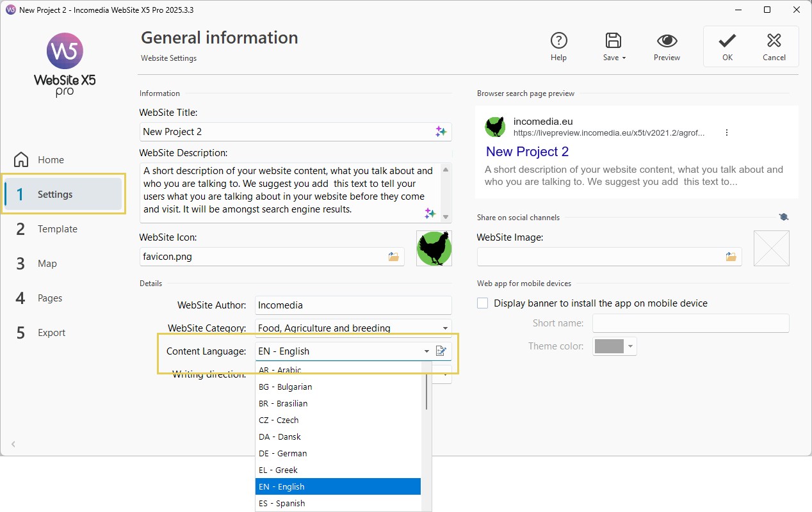Click the empty WebSite Image placeholder thumbnail
This screenshot has height=512, width=812.
(771, 248)
